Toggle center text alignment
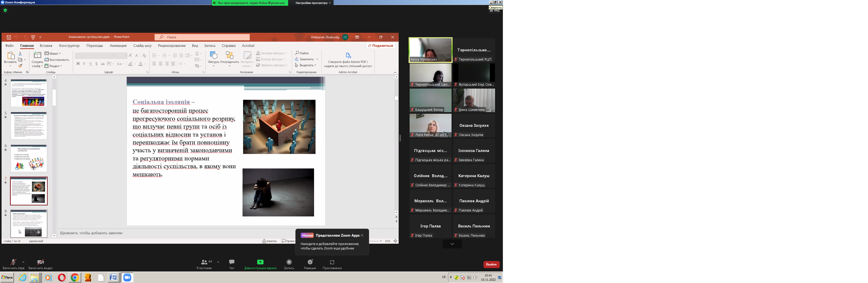The image size is (868, 283). (x=160, y=64)
